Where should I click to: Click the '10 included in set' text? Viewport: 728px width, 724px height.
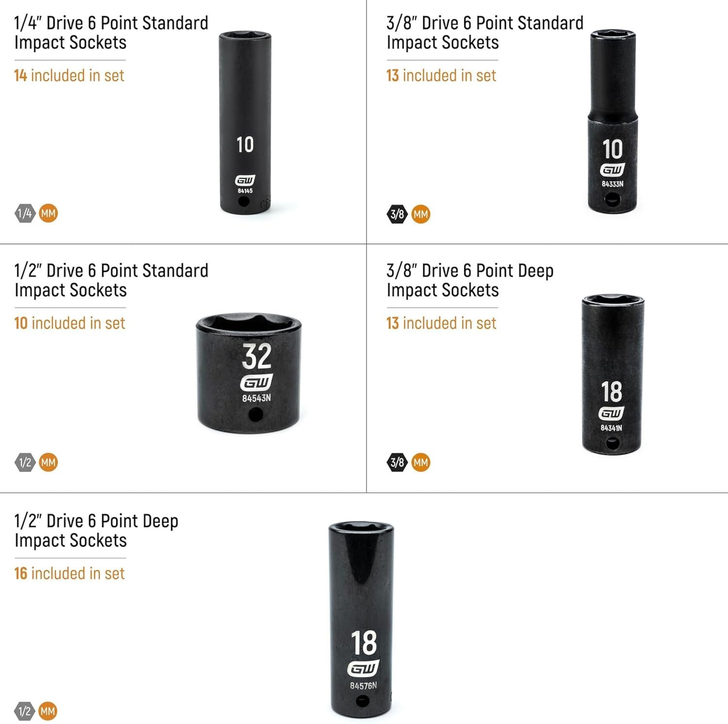(69, 323)
